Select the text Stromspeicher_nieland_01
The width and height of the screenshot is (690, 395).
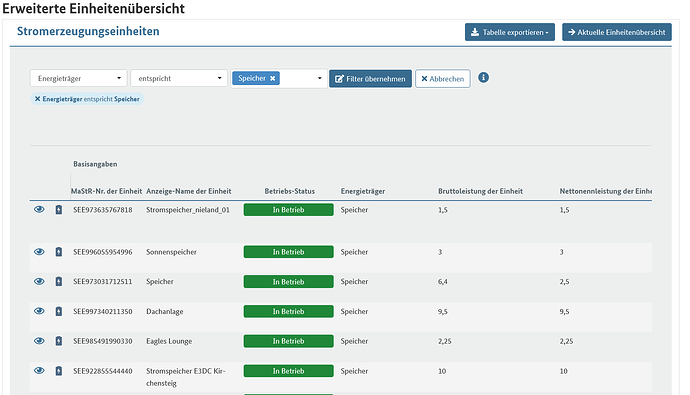click(x=188, y=210)
